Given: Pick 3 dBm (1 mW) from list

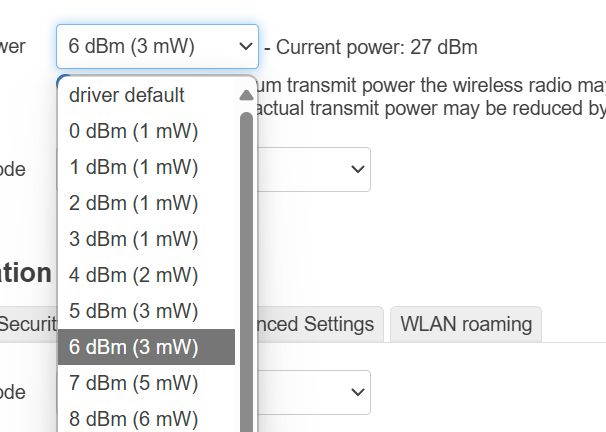Looking at the screenshot, I should pos(146,239).
